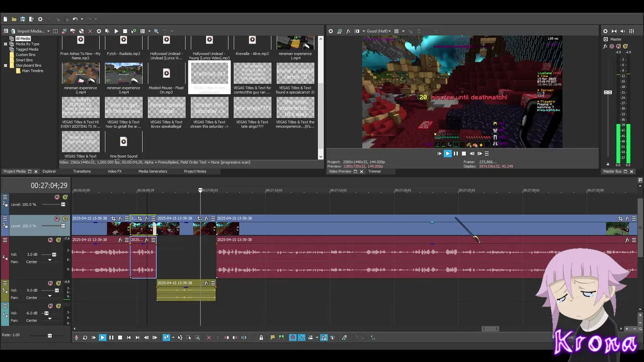Stop playback under the video preview
This screenshot has width=644, height=362.
(x=464, y=154)
